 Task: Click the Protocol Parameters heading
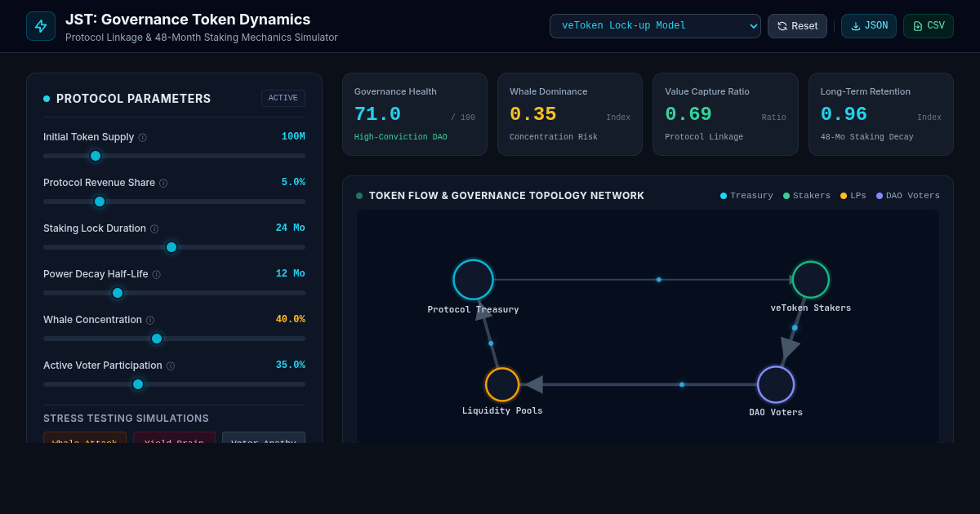(134, 99)
